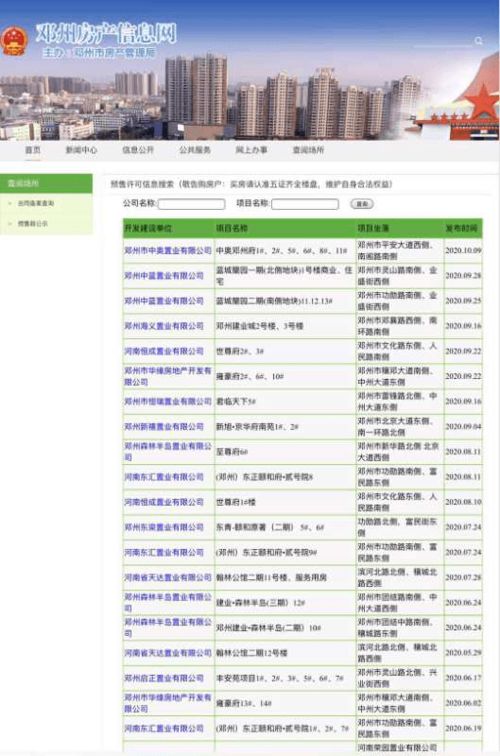The image size is (500, 756).
Task: Click the 开发建设单位 column header
Action: point(148,228)
